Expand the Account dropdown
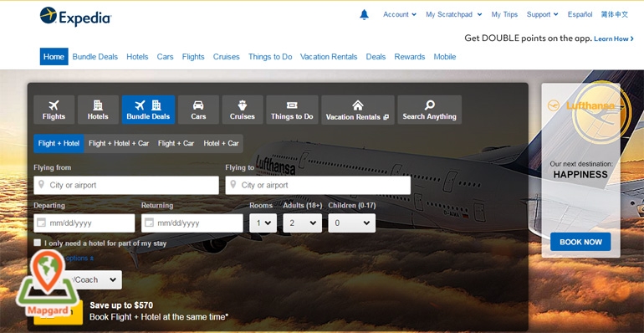644x333 pixels. click(399, 14)
